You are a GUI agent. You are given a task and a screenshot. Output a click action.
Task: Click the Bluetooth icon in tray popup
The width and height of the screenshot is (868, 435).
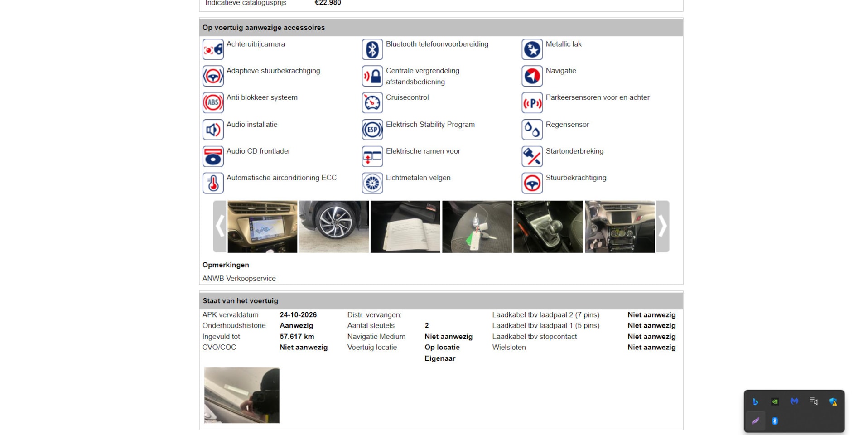coord(775,421)
